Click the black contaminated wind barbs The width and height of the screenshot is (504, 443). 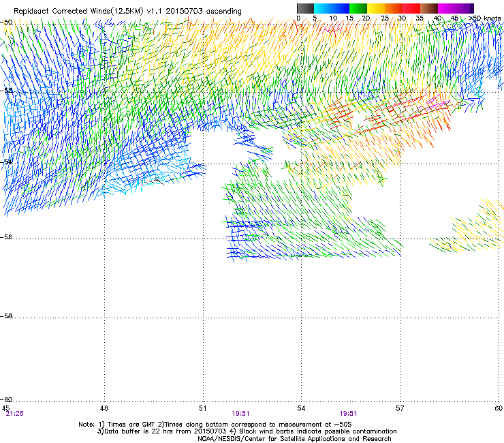153,182
